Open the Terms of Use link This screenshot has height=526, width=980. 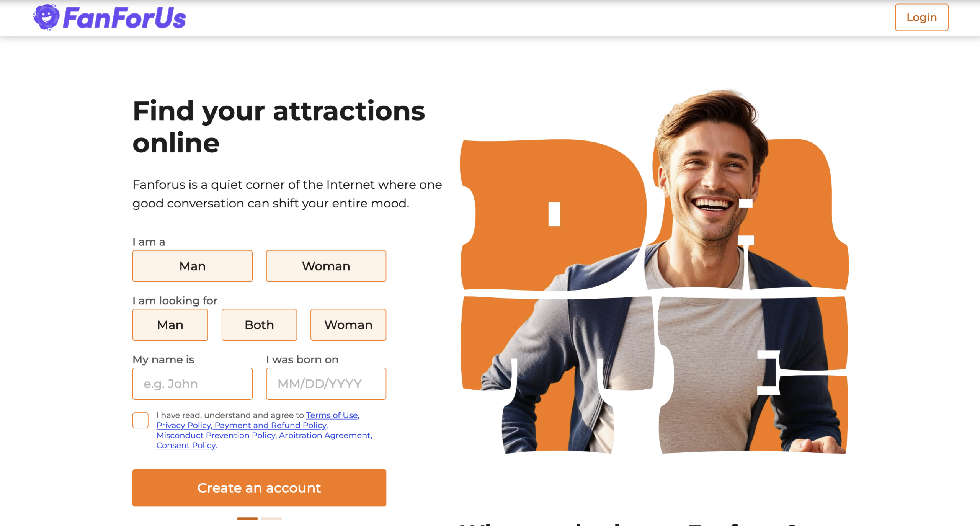click(x=333, y=415)
